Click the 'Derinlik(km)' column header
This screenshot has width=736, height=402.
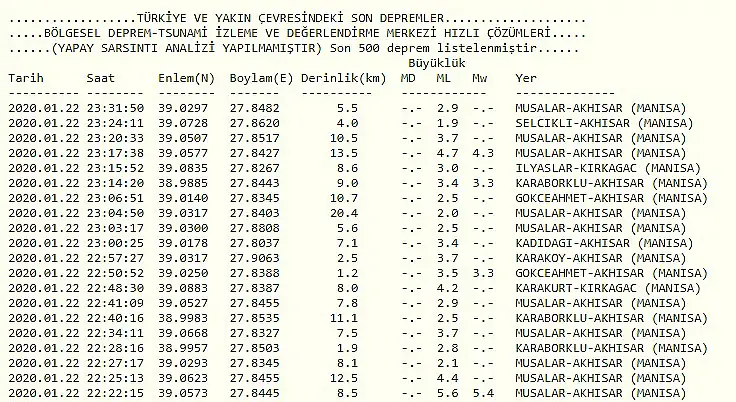pyautogui.click(x=344, y=78)
